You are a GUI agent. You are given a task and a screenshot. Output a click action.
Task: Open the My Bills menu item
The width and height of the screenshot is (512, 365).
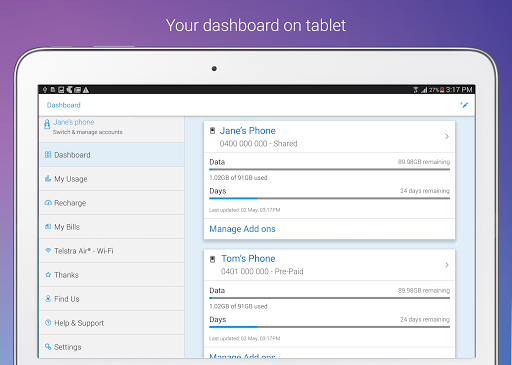[112, 227]
